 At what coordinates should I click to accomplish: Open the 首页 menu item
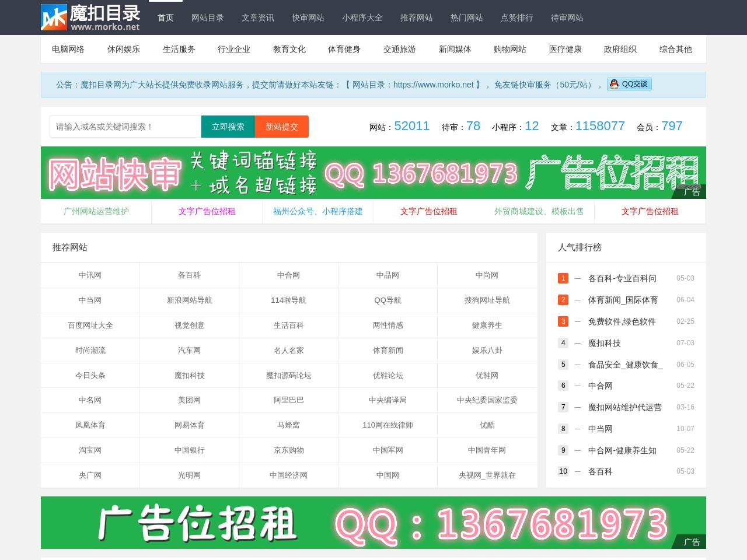165,17
